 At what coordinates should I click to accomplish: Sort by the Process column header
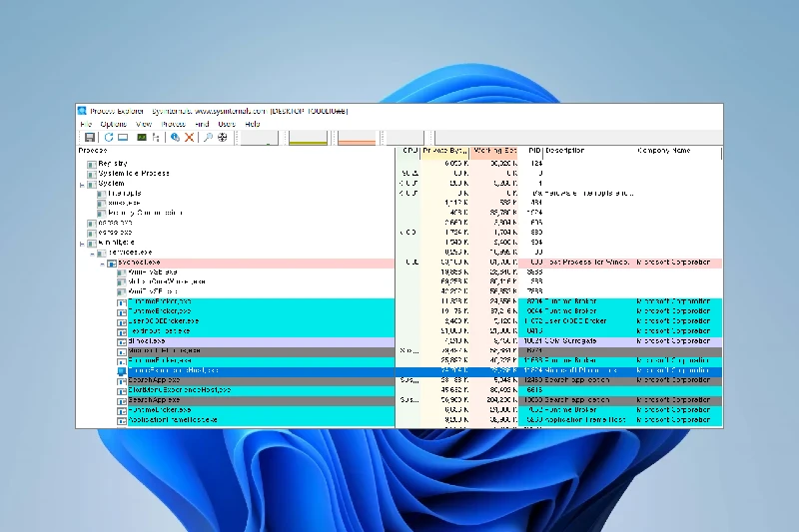point(236,151)
